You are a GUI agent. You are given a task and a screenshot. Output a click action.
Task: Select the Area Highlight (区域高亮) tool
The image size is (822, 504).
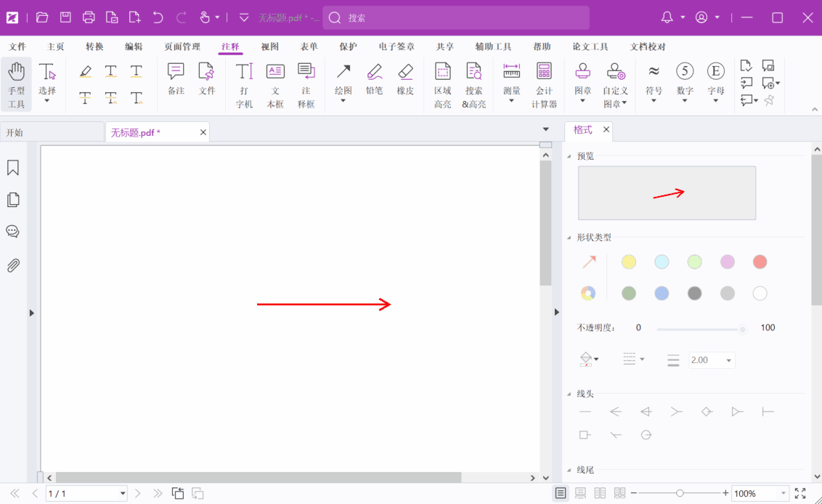coord(442,84)
